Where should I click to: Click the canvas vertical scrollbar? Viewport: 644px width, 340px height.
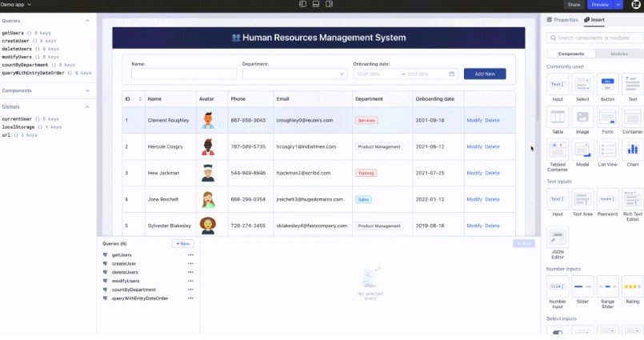click(538, 68)
